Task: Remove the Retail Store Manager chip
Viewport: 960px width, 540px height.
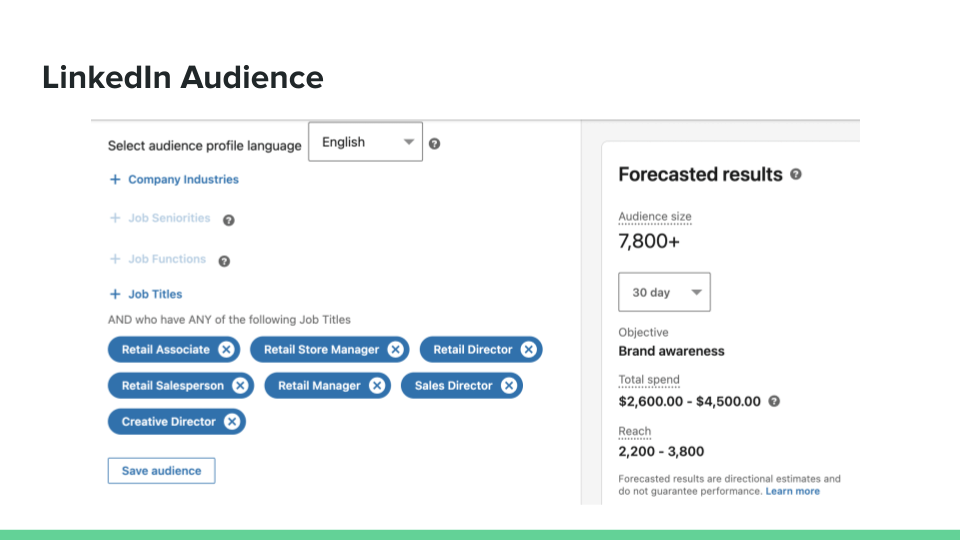Action: click(395, 350)
